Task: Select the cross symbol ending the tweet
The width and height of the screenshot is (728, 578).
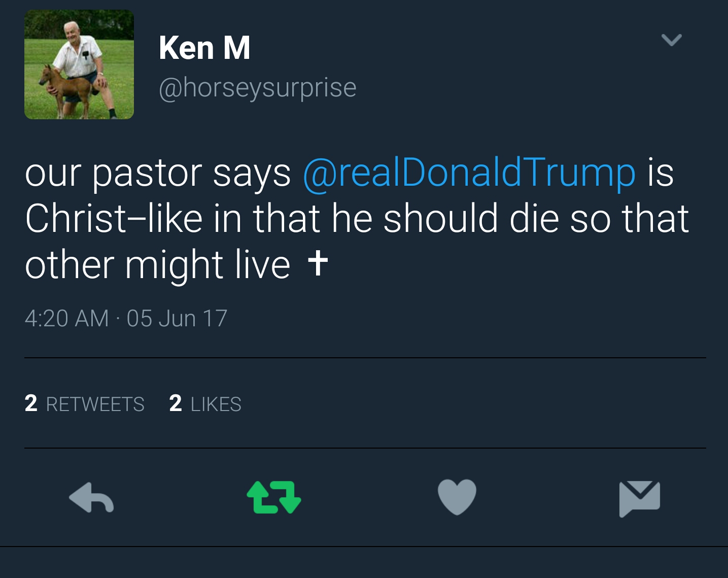Action: pos(318,263)
